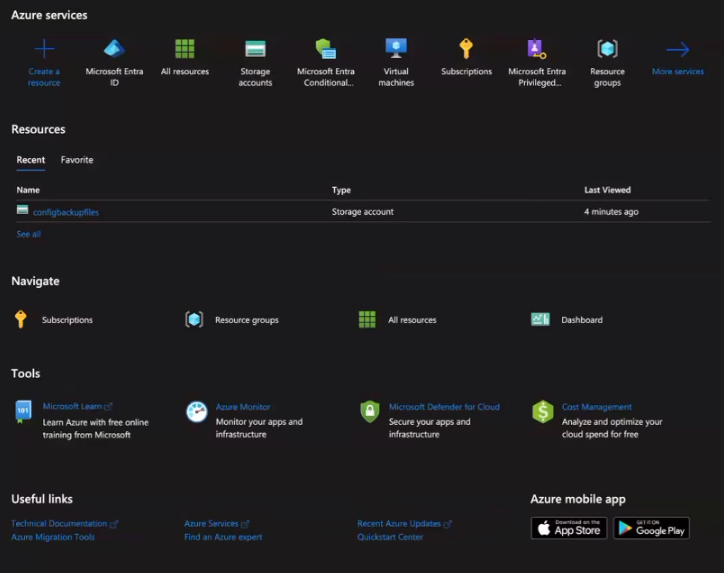The width and height of the screenshot is (724, 573).
Task: Open Subscriptions key icon in Azure services
Action: 466,49
